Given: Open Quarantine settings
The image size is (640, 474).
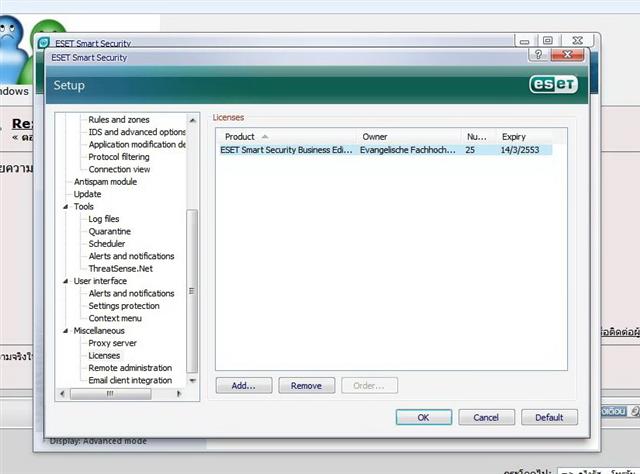Looking at the screenshot, I should click(109, 231).
